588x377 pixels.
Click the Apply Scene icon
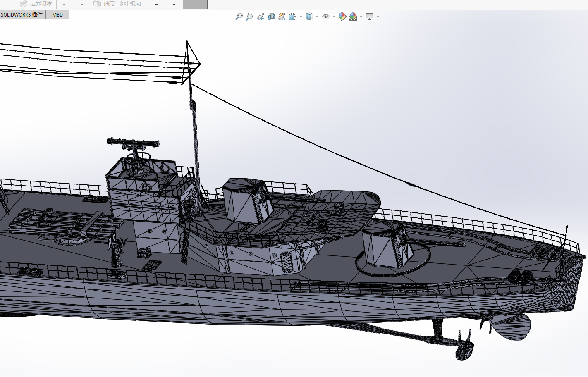pyautogui.click(x=353, y=17)
